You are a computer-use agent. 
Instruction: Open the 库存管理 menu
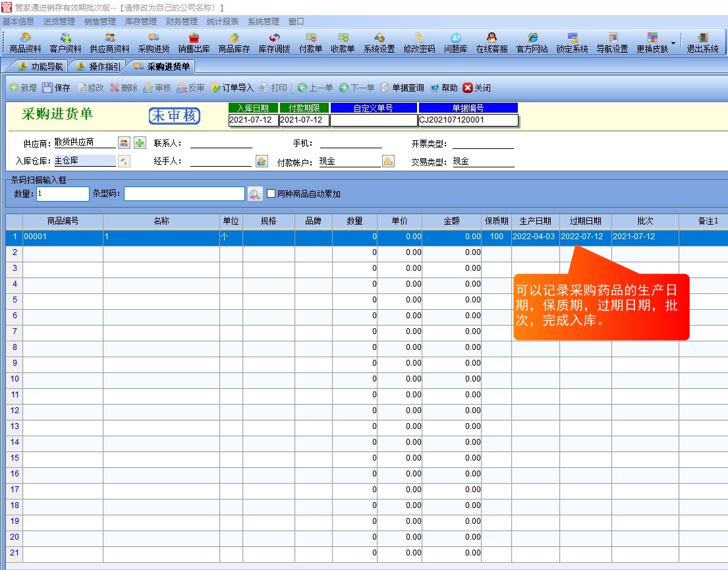point(141,21)
